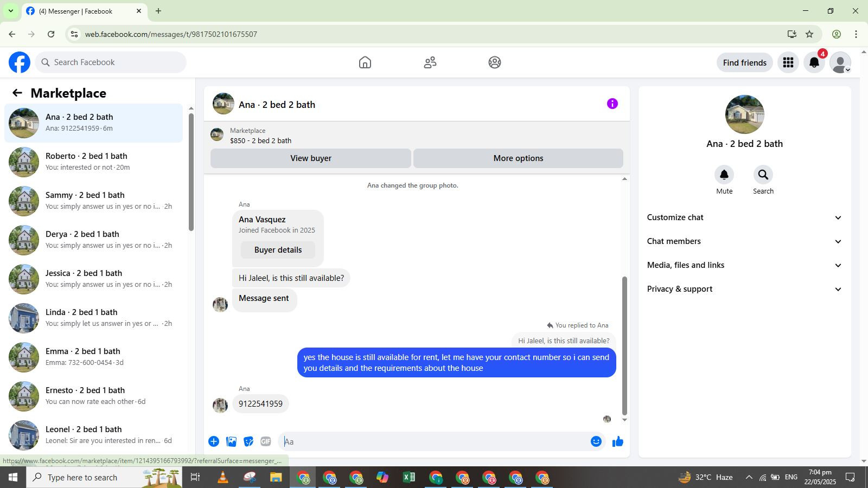Open the Friends icon in top navigation

[x=430, y=62]
